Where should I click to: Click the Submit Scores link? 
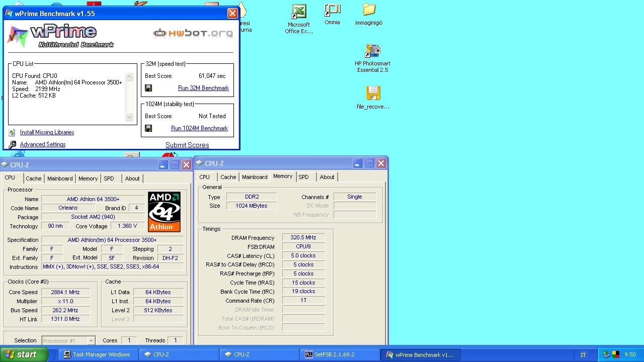pos(187,145)
